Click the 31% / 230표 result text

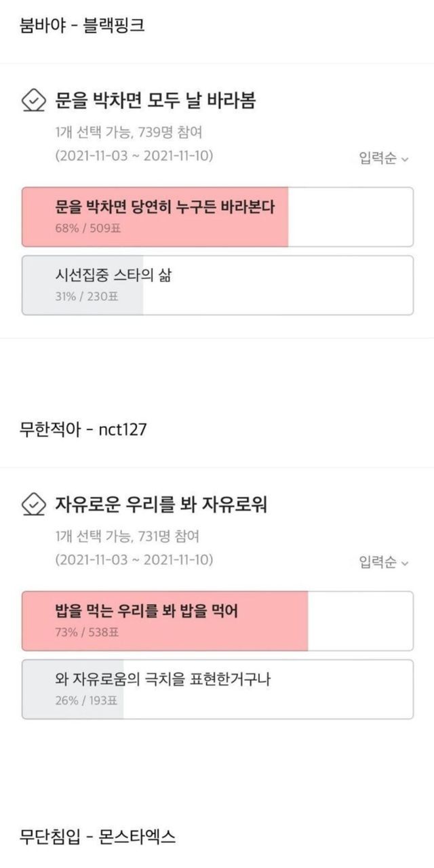86,296
